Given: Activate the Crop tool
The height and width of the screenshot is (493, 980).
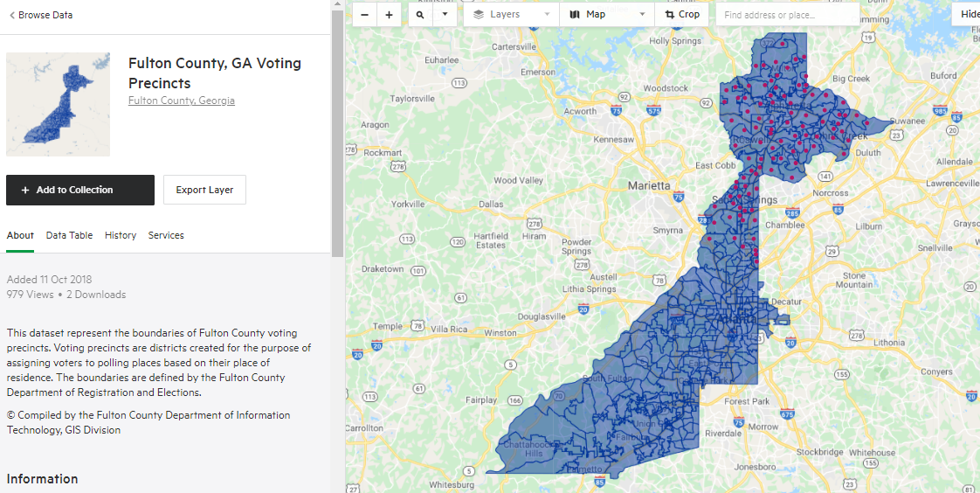Looking at the screenshot, I should point(682,15).
